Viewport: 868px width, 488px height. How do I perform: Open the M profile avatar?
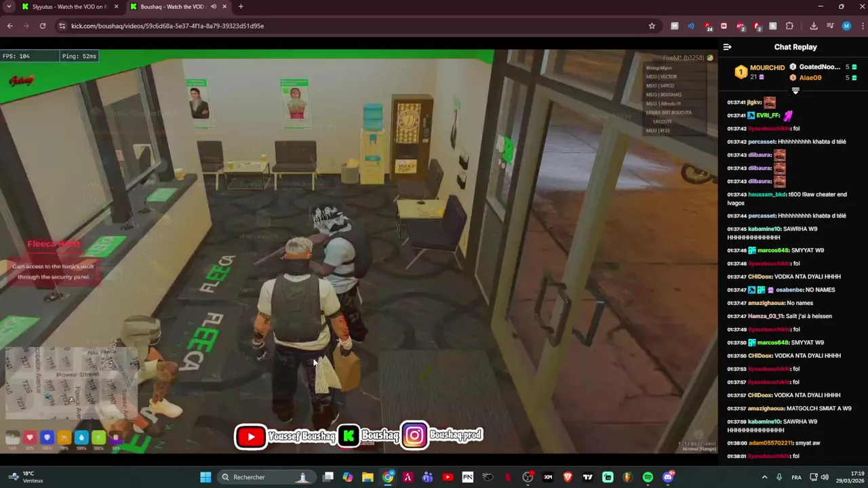[x=846, y=26]
